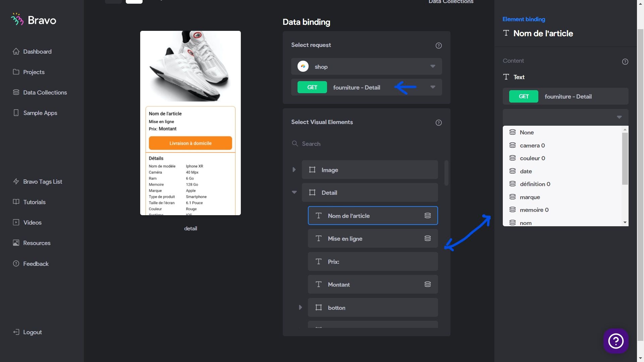The image size is (644, 362).
Task: Open Sample Apps page
Action: click(40, 113)
